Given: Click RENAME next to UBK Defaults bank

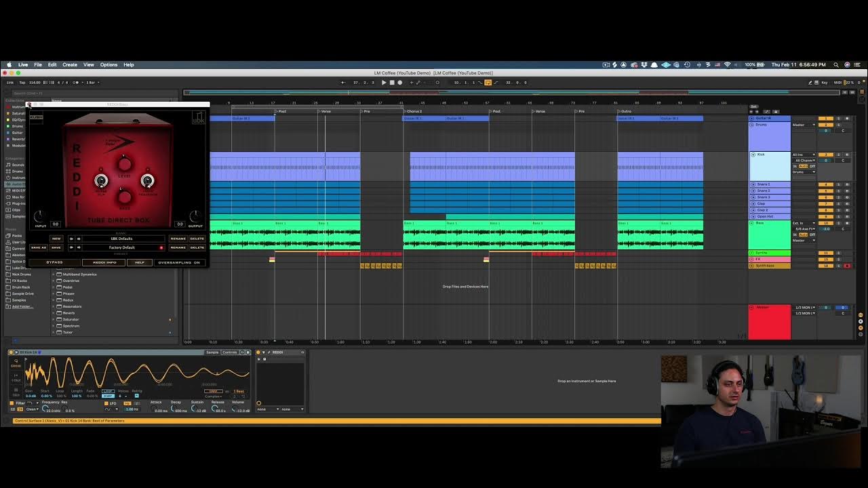Looking at the screenshot, I should pos(178,239).
